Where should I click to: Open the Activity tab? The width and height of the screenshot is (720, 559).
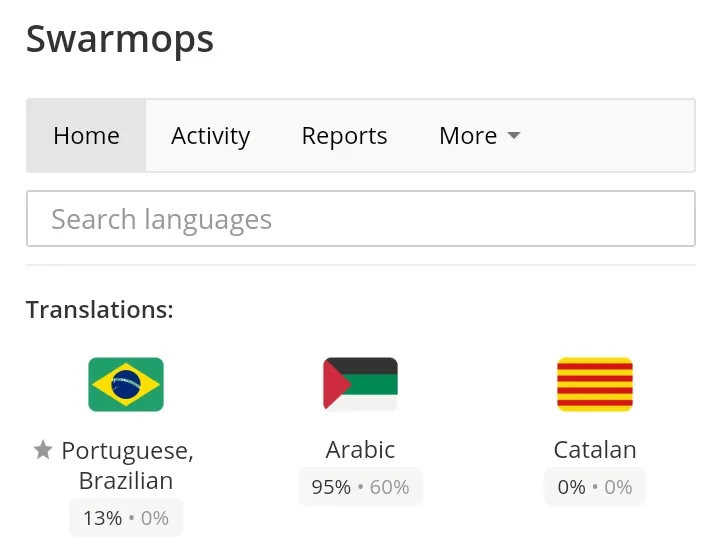point(211,136)
